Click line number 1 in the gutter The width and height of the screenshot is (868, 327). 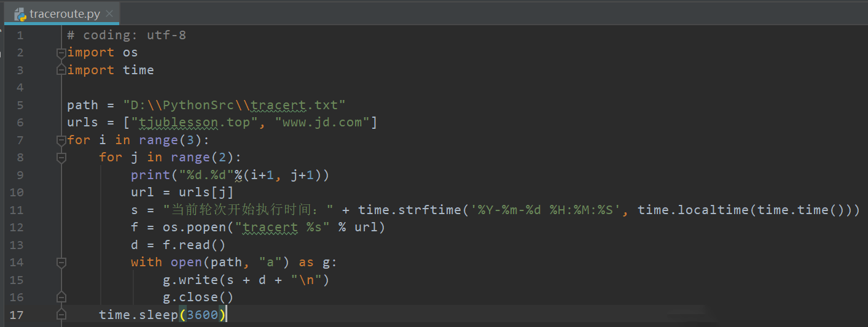pos(20,36)
